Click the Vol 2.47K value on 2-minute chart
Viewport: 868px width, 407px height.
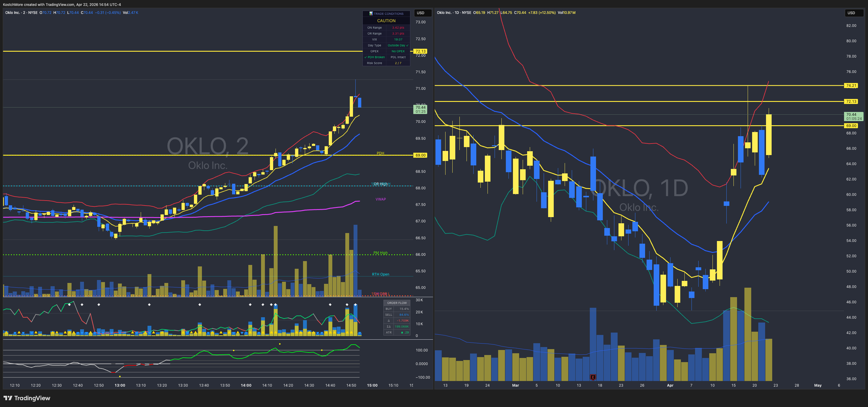click(130, 13)
